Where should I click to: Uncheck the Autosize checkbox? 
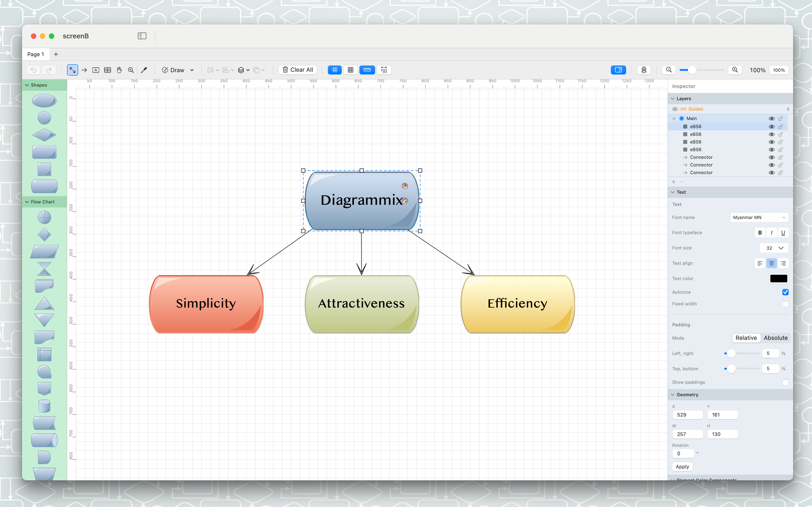pyautogui.click(x=785, y=292)
